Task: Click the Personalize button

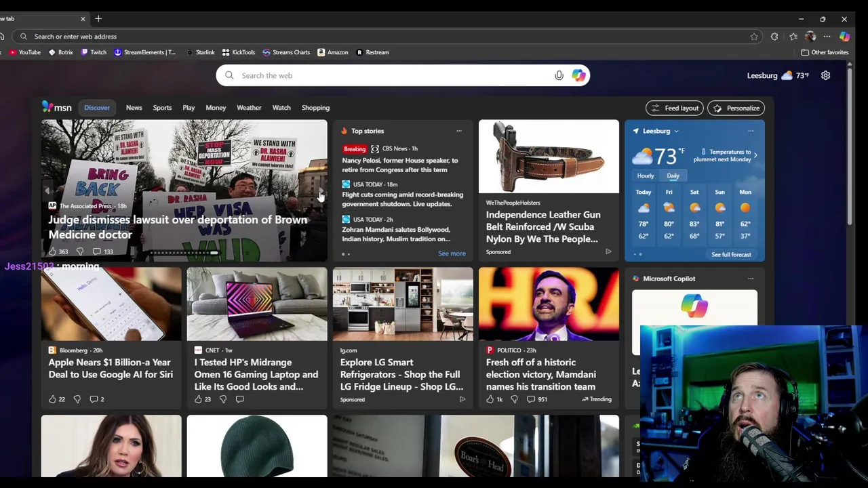Action: click(x=736, y=108)
